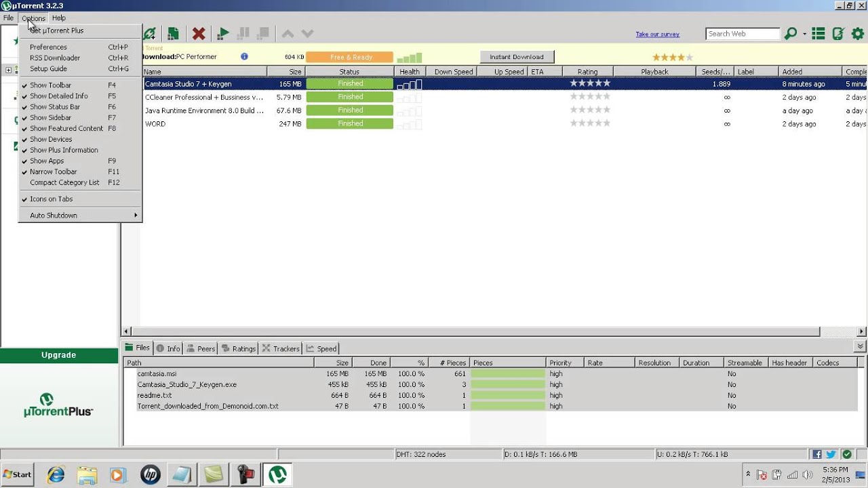The image size is (868, 488).
Task: Remove the selected torrent with the red X
Action: pyautogui.click(x=199, y=33)
